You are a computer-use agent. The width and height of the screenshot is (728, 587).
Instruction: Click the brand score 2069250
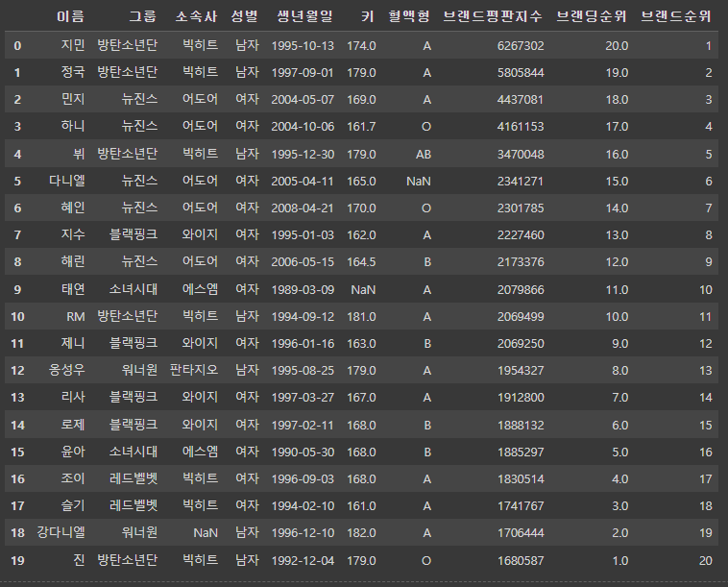[x=521, y=344]
